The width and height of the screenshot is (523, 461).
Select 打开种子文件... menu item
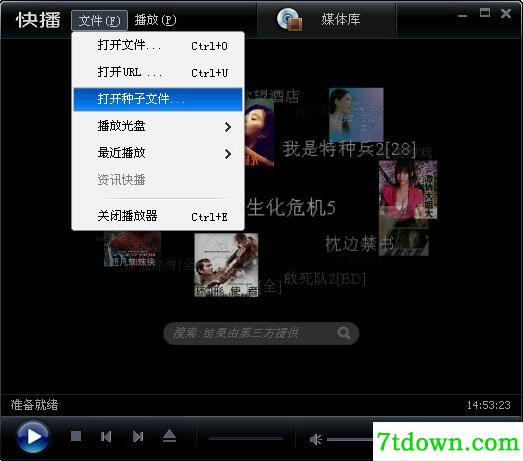point(158,99)
